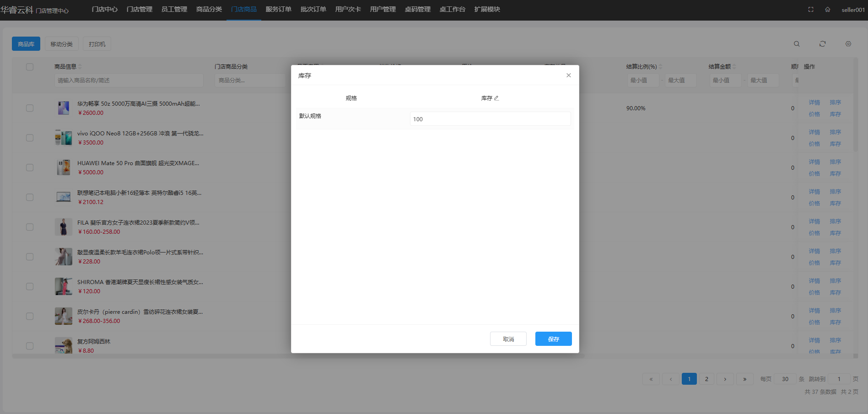868x414 pixels.
Task: Open the per-page count selector showing 30
Action: coord(785,379)
